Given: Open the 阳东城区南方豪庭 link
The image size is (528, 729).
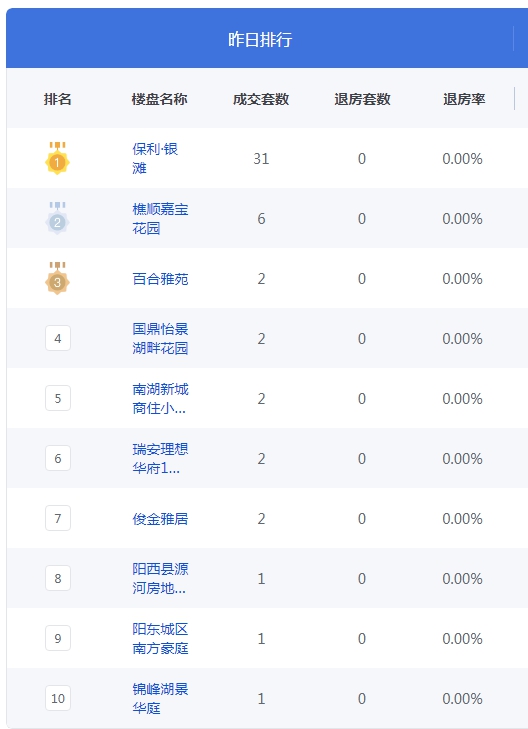Looking at the screenshot, I should coord(160,638).
